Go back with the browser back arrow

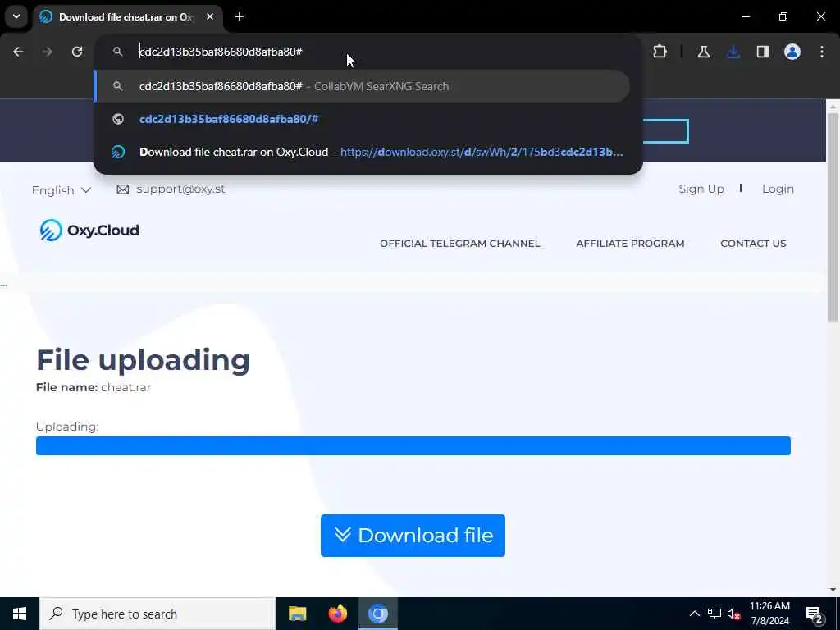point(18,52)
